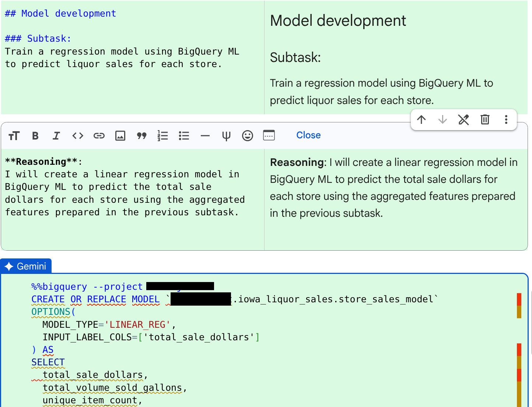Image resolution: width=532 pixels, height=407 pixels.
Task: Click the '%%bigquery --project' magic line
Action: coord(87,286)
